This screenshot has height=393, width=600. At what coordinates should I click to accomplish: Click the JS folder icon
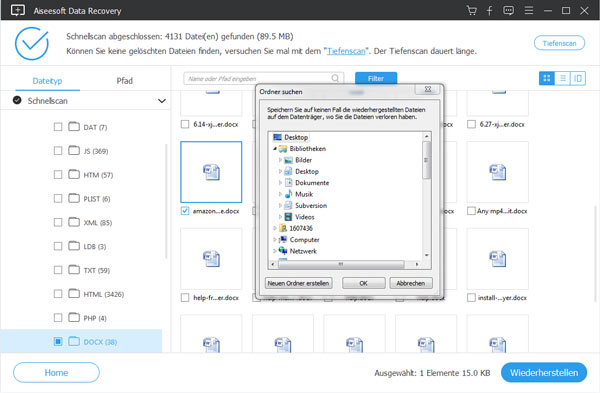pyautogui.click(x=74, y=150)
